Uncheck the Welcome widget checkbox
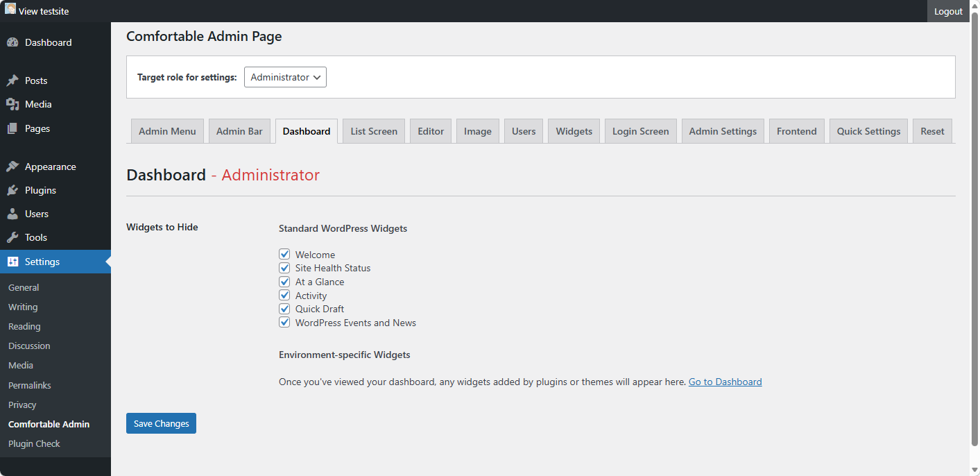This screenshot has width=980, height=476. point(284,255)
